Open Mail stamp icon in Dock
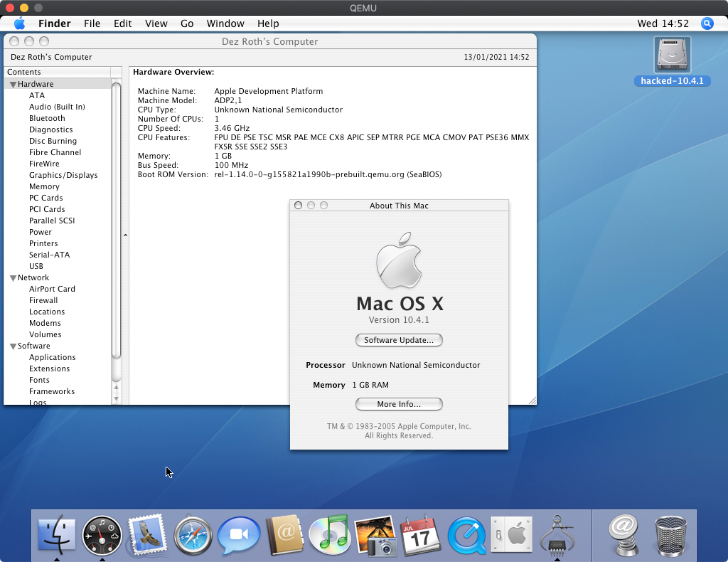 tap(147, 535)
